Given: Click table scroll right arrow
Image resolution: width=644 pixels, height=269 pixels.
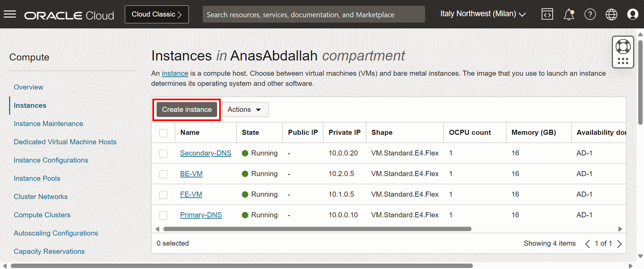Looking at the screenshot, I should click(620, 229).
